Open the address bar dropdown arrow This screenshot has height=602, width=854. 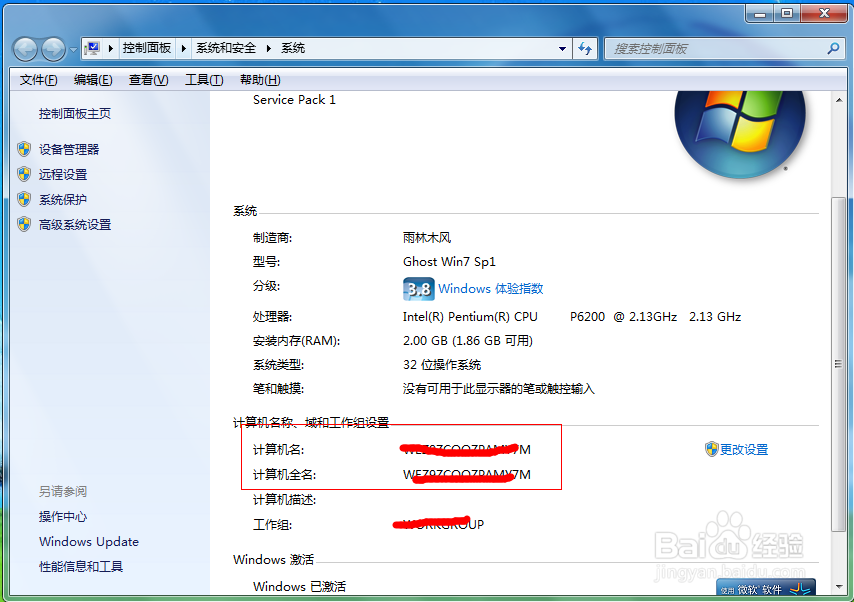click(563, 47)
